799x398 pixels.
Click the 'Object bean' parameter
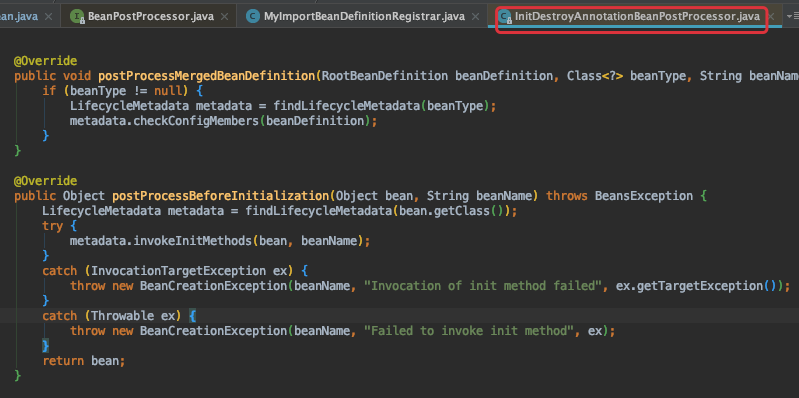[x=374, y=196]
